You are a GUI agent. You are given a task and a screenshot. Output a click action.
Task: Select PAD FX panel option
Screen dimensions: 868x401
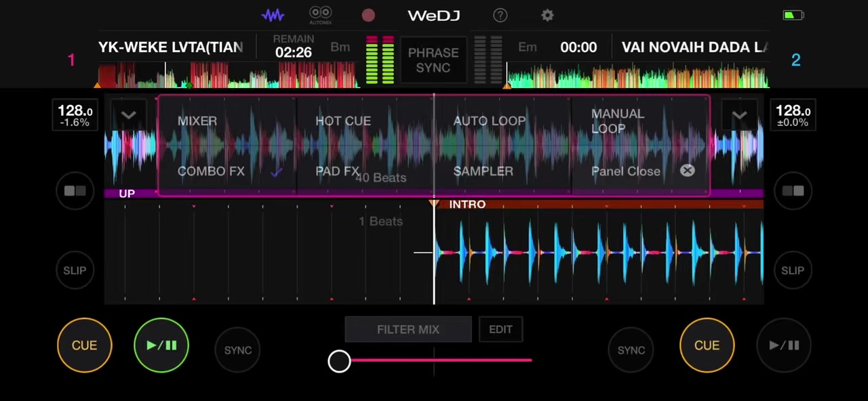337,171
